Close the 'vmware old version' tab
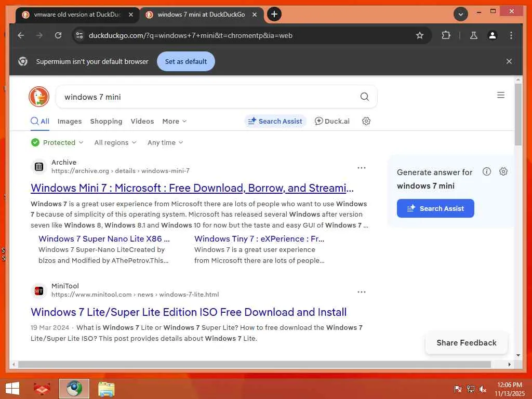532x399 pixels. (x=131, y=15)
